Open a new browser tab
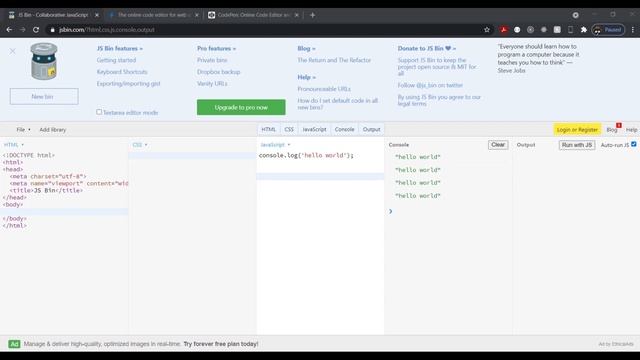This screenshot has width=640, height=360. (313, 15)
